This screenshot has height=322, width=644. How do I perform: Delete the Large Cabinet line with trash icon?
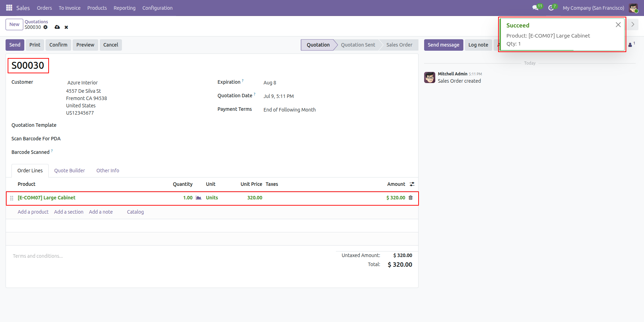click(x=411, y=198)
